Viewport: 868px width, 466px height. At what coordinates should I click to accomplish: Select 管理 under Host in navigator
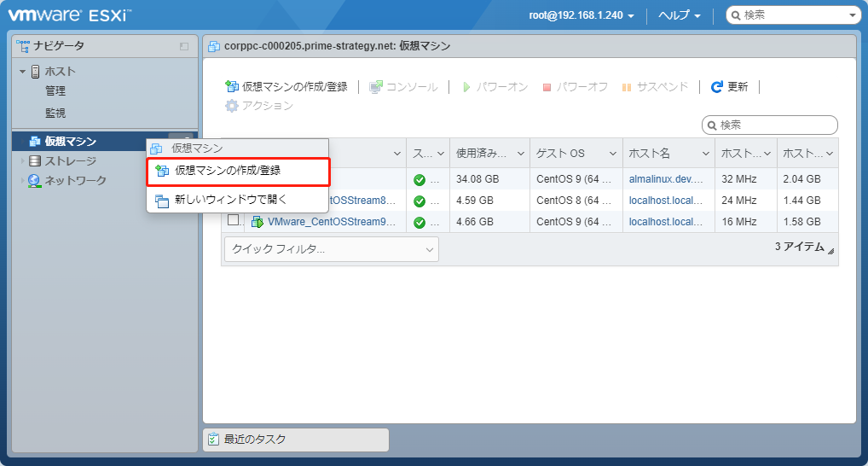pyautogui.click(x=55, y=90)
